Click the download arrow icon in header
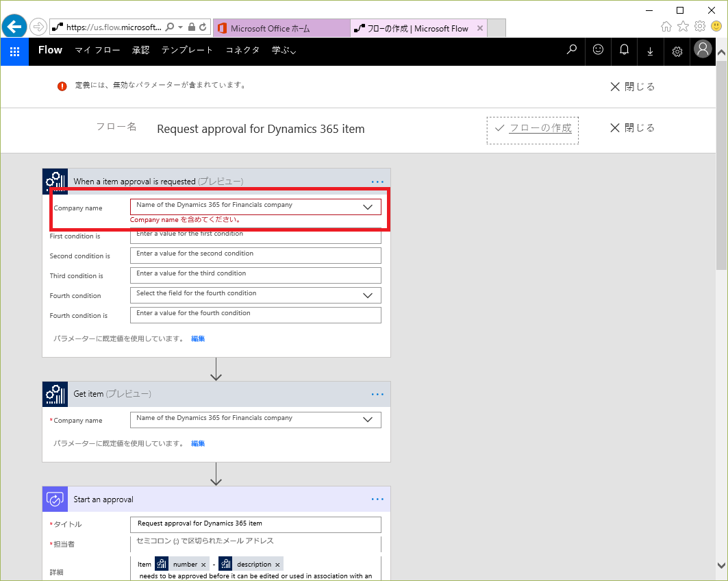 click(650, 51)
